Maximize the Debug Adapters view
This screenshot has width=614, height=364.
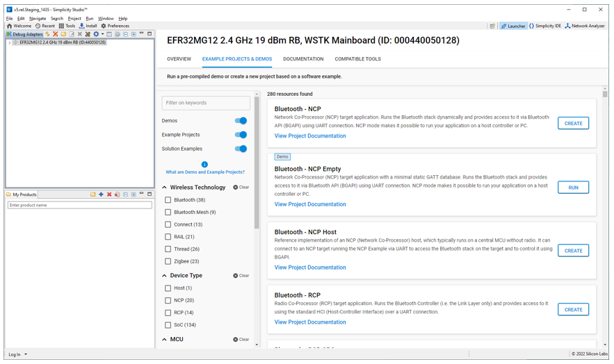tap(150, 33)
